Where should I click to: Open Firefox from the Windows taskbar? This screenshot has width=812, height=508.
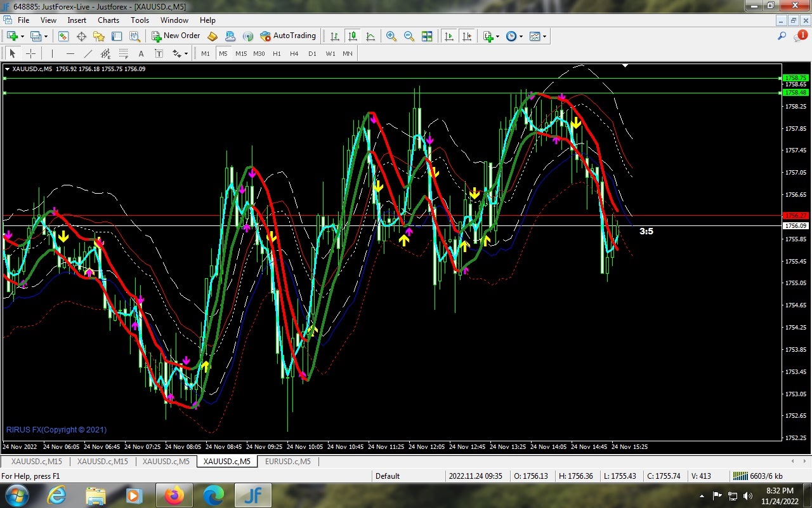pyautogui.click(x=174, y=495)
